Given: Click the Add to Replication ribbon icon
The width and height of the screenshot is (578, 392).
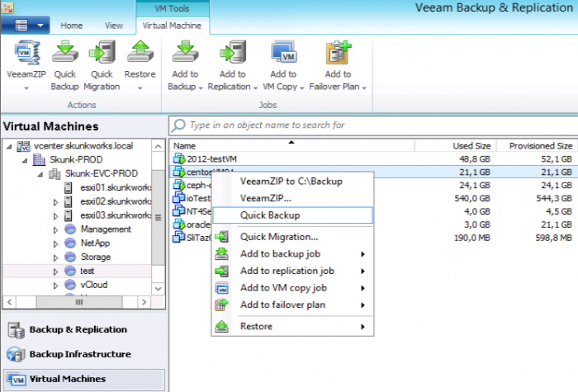Looking at the screenshot, I should point(232,52).
